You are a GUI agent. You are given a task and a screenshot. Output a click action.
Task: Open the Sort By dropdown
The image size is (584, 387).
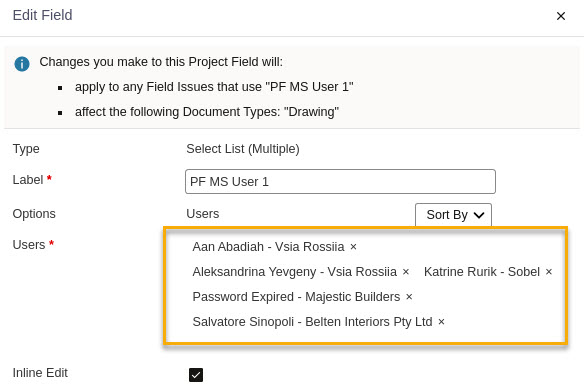453,215
